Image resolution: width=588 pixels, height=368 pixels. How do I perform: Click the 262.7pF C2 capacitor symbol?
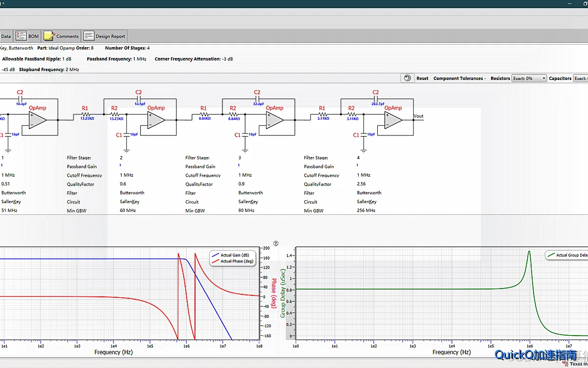(x=376, y=99)
